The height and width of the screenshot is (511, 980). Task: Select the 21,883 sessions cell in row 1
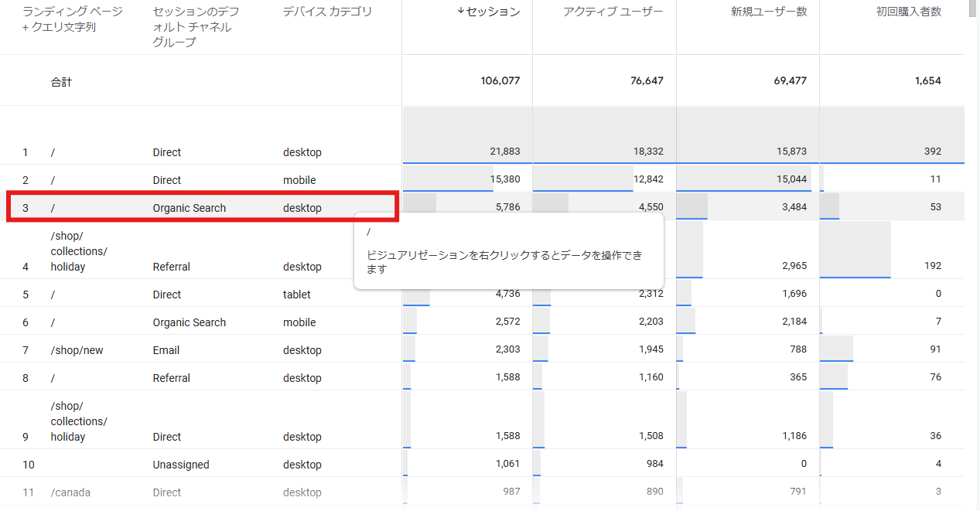tap(504, 152)
